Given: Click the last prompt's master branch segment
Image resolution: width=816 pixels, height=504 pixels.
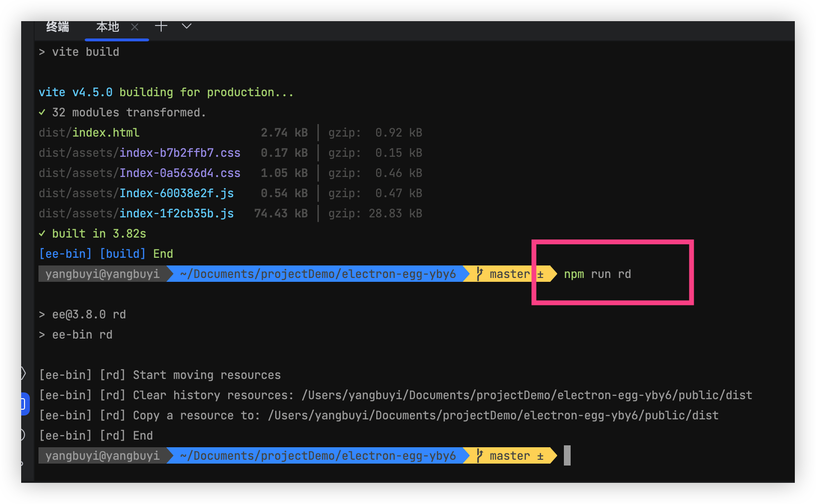Looking at the screenshot, I should pyautogui.click(x=510, y=456).
